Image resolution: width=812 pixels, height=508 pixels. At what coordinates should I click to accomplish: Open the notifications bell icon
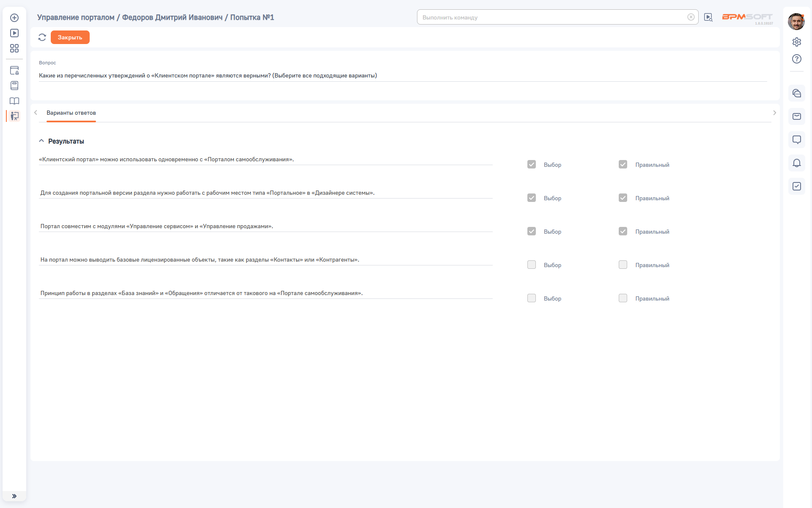click(x=796, y=163)
